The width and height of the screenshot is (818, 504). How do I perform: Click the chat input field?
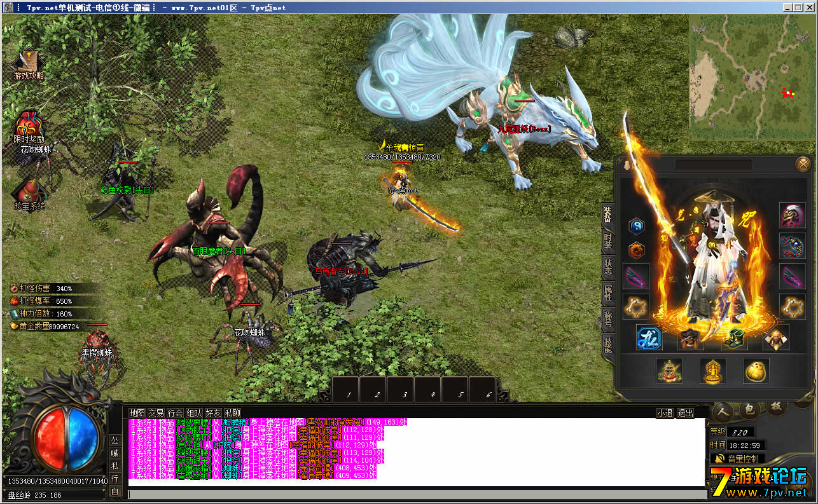click(417, 494)
